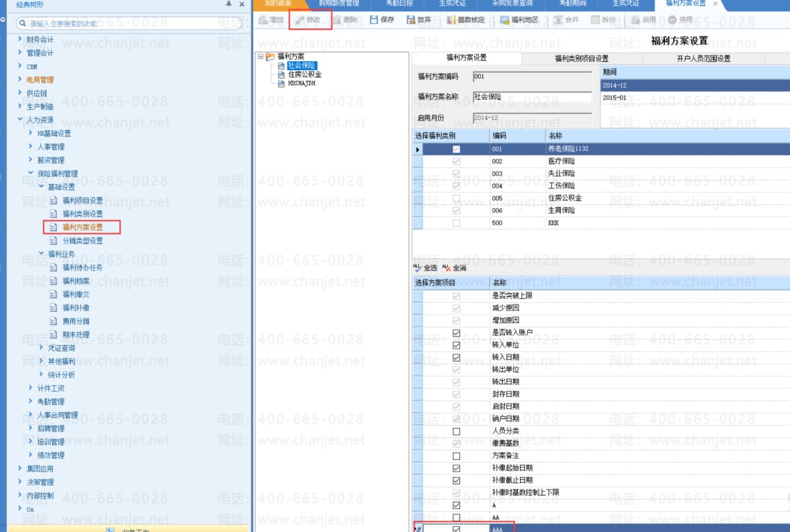Check the 人员分类 scheme item checkbox

tap(456, 432)
